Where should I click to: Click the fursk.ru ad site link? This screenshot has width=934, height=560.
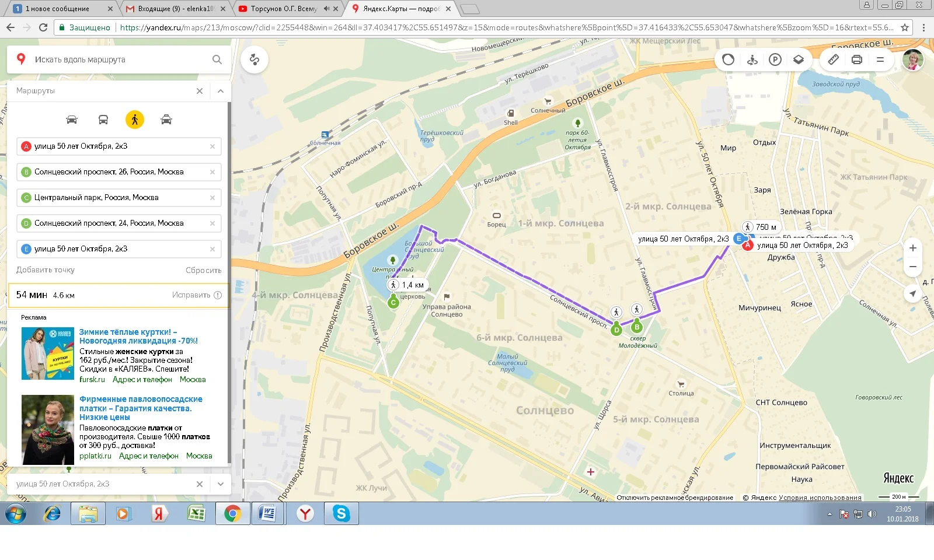pyautogui.click(x=92, y=380)
